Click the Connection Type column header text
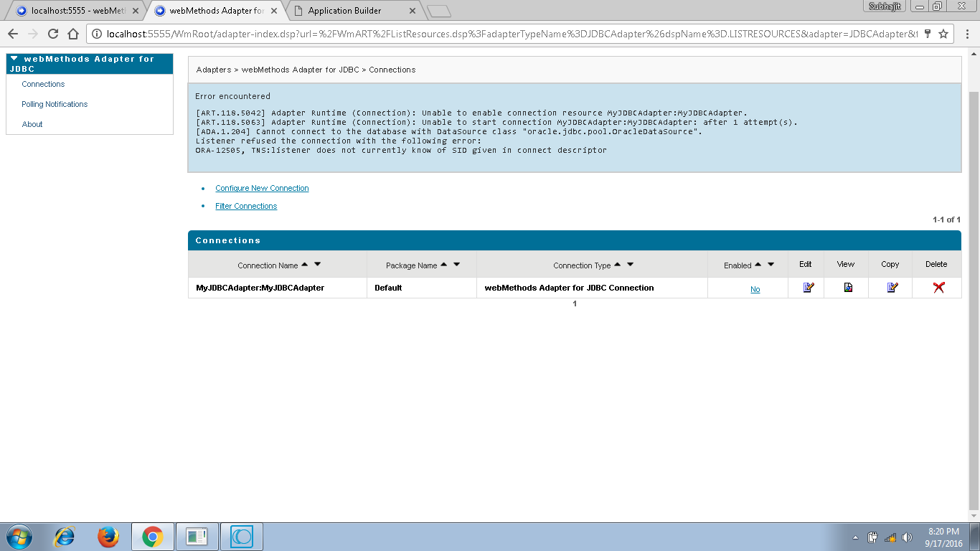Image resolution: width=980 pixels, height=551 pixels. click(x=582, y=265)
